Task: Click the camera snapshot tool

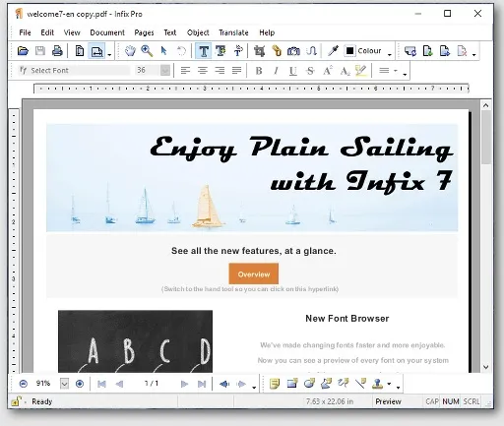Action: [x=293, y=51]
